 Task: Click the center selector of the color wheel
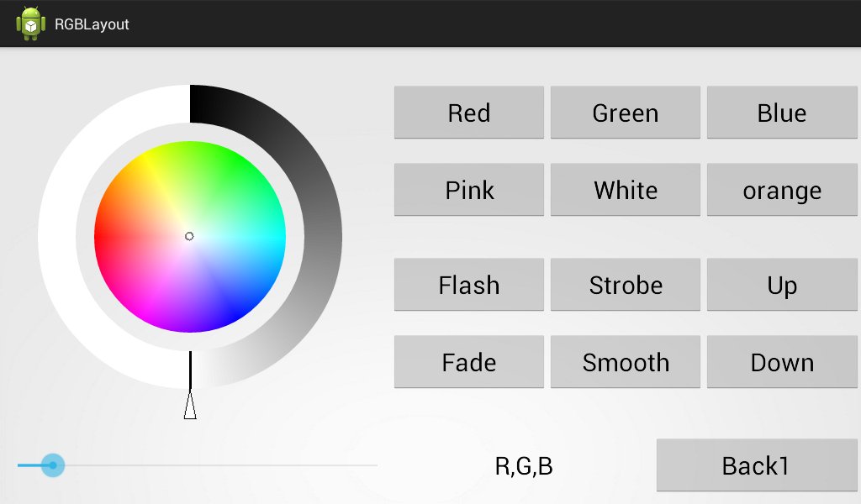pos(190,236)
